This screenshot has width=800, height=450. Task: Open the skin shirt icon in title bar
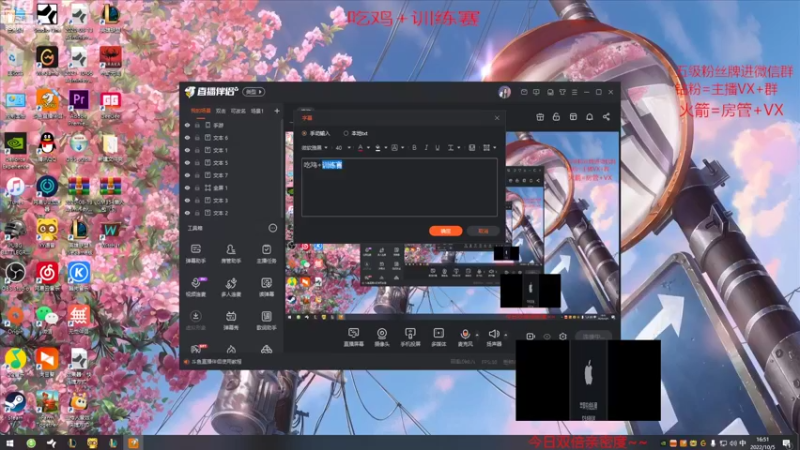[x=562, y=92]
